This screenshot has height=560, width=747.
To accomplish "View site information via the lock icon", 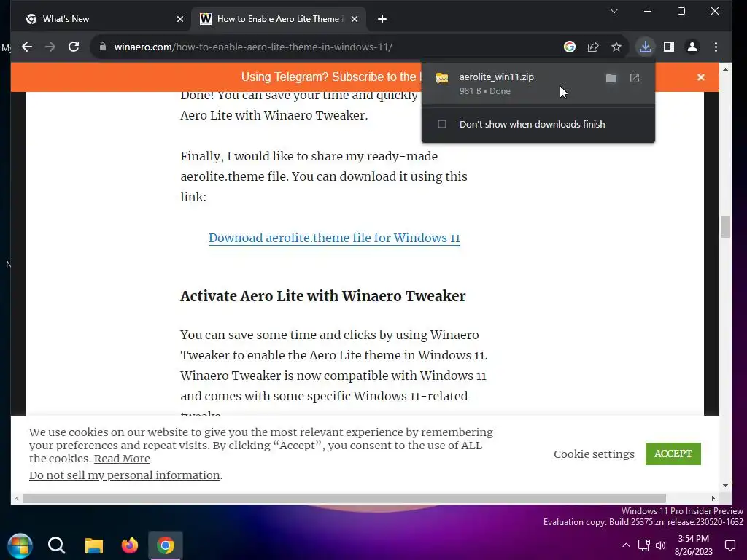I will click(x=102, y=47).
